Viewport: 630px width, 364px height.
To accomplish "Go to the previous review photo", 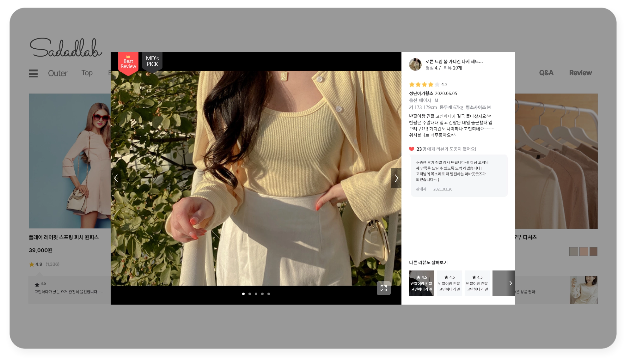I will tap(116, 178).
